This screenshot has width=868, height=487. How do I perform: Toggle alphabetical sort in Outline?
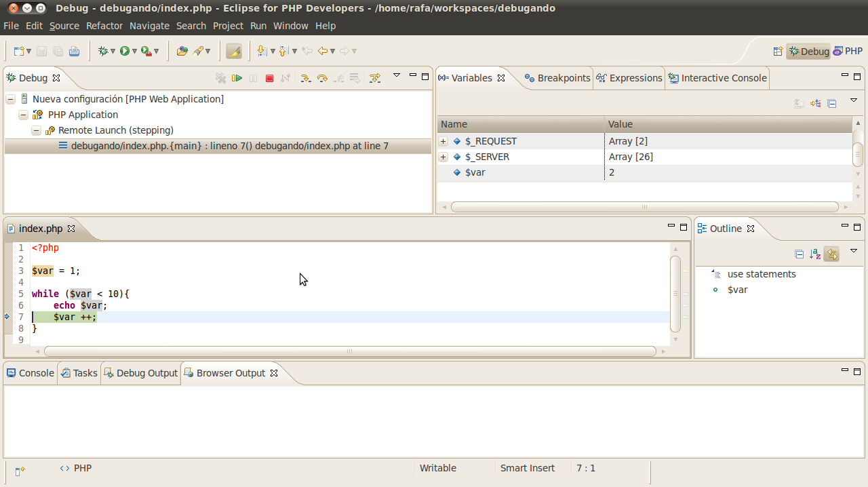point(815,254)
